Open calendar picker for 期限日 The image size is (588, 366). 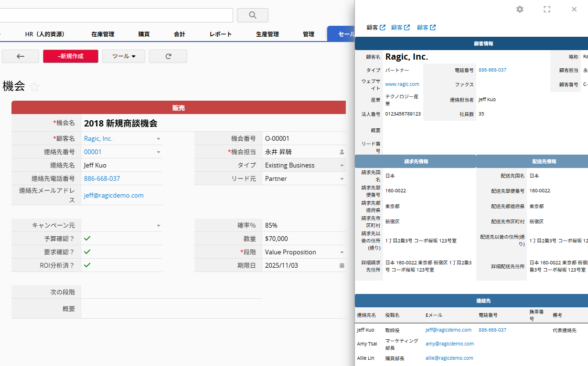click(342, 265)
